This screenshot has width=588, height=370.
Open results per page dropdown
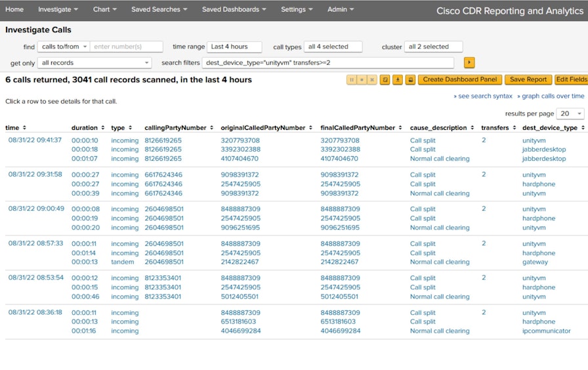coord(570,113)
